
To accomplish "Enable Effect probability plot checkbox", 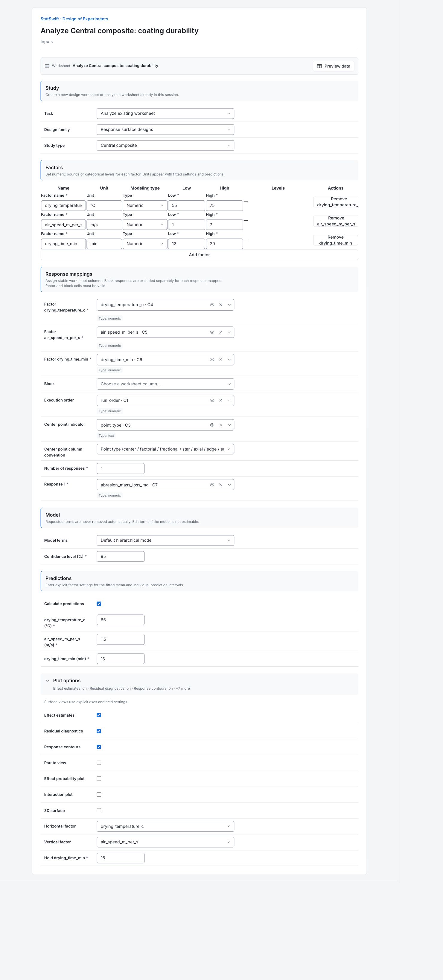I will click(x=99, y=779).
